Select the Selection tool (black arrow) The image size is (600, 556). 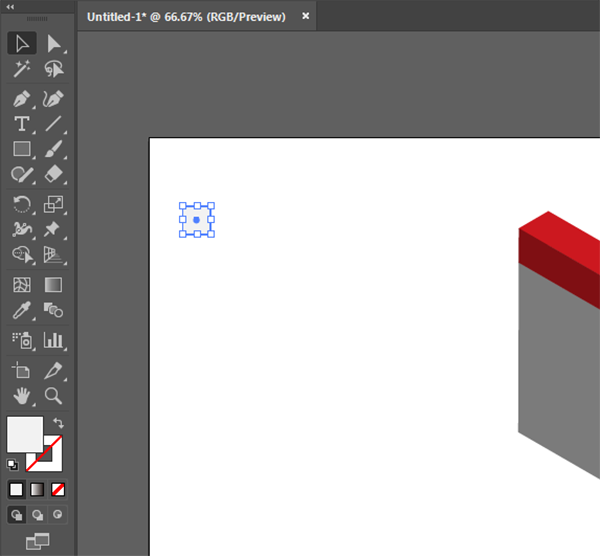pos(21,43)
